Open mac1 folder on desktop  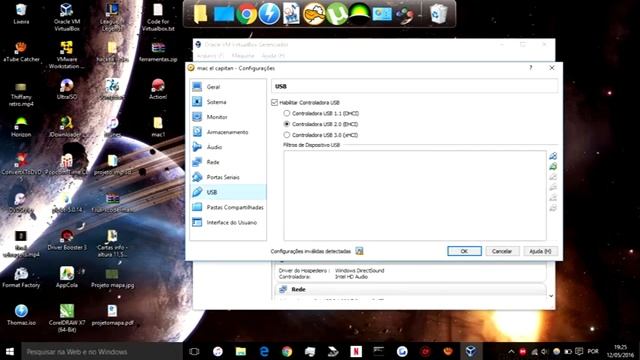point(158,127)
